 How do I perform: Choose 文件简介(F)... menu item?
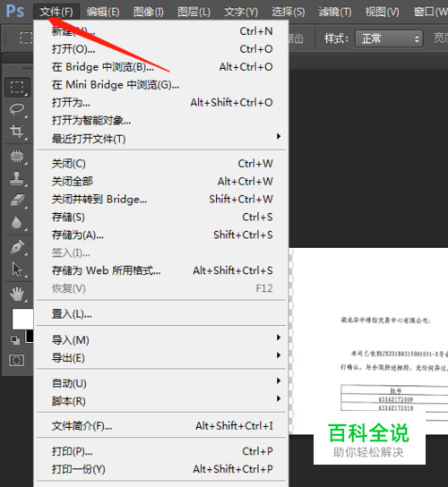pyautogui.click(x=161, y=426)
